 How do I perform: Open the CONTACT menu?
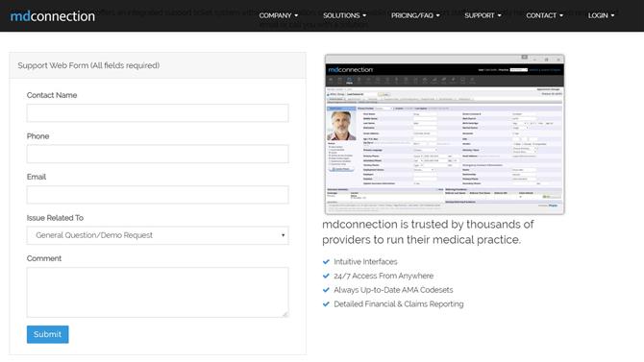[x=544, y=15]
